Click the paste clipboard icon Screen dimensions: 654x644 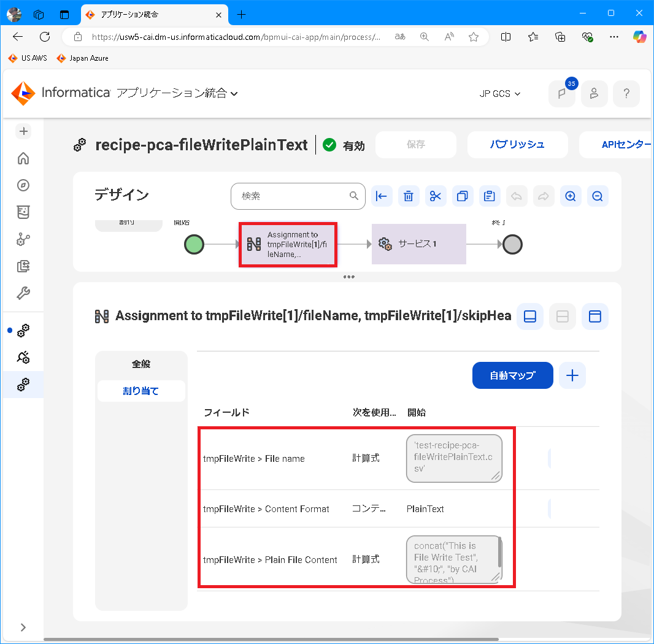(x=490, y=196)
